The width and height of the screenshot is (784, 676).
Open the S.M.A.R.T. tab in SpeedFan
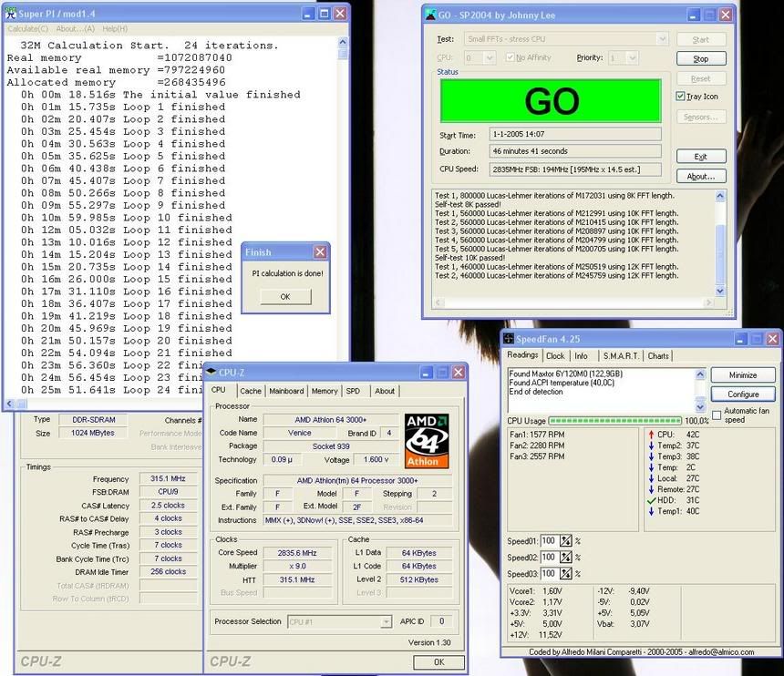point(621,355)
